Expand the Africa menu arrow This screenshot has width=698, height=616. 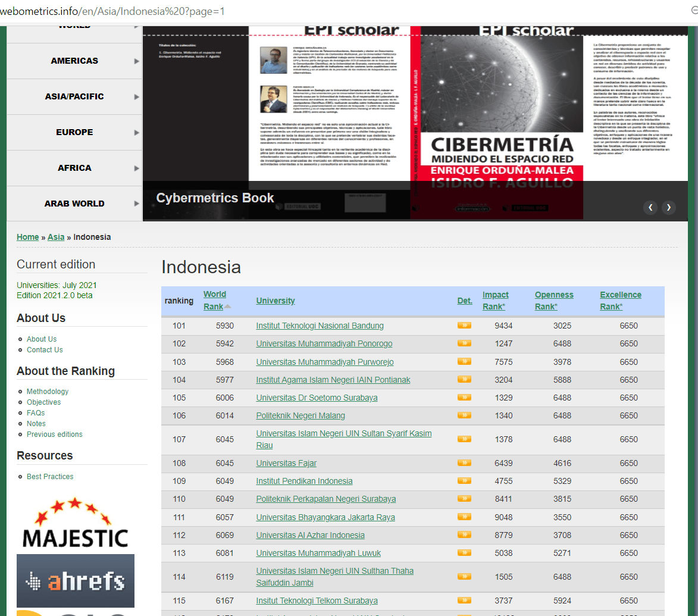[x=137, y=168]
